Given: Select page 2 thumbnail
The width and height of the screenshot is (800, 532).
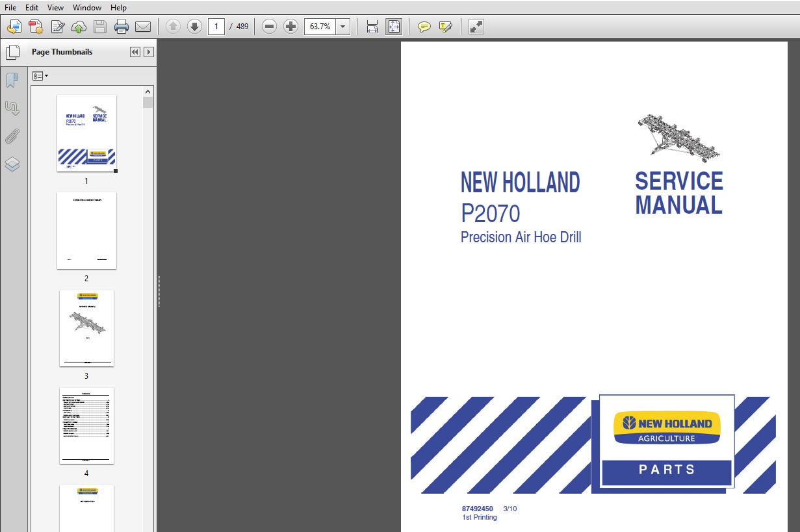Looking at the screenshot, I should 86,231.
